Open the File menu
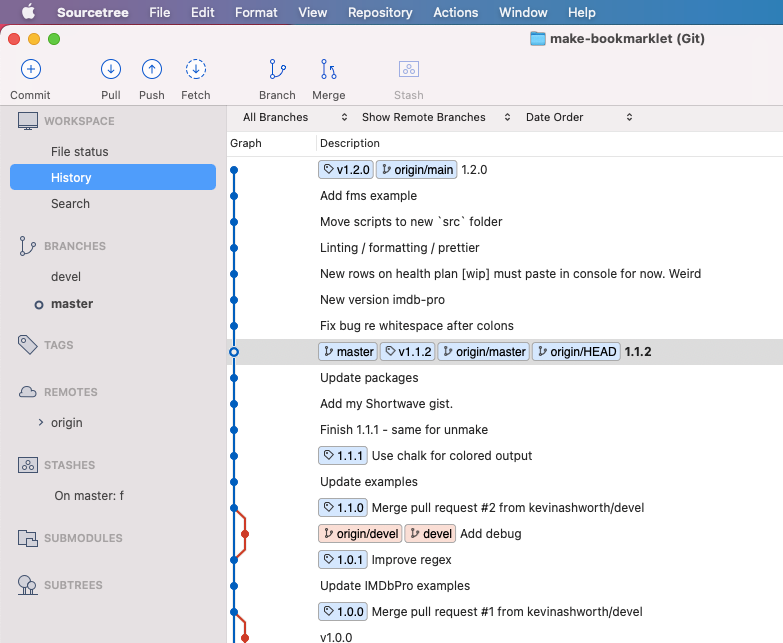 coord(159,12)
